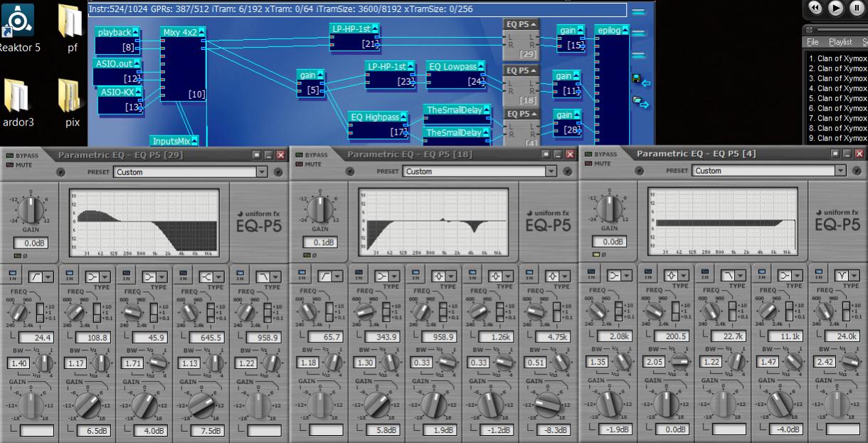Toggle MUTE in Parametric EQ - EQ P5 [29]
The height and width of the screenshot is (443, 868).
pos(10,165)
